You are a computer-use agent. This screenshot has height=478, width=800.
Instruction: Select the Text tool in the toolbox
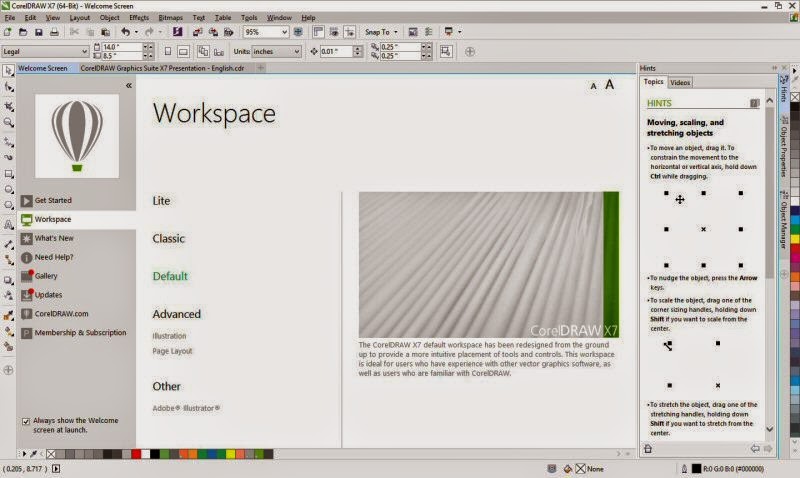[8, 224]
